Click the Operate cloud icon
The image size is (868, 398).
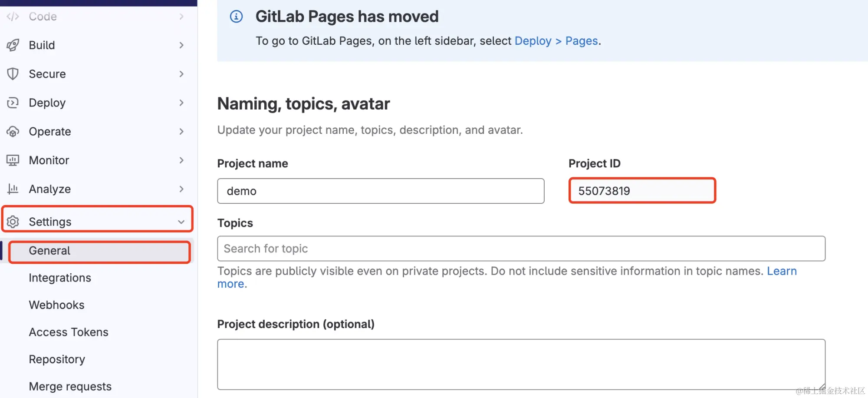[13, 132]
